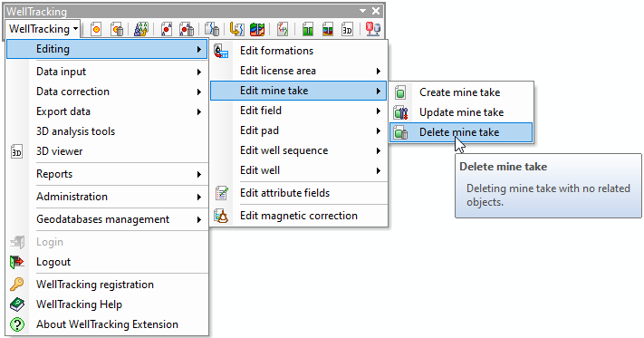Click the red target page toolbar icon
Viewport: 644px width, 338px height.
click(96, 29)
